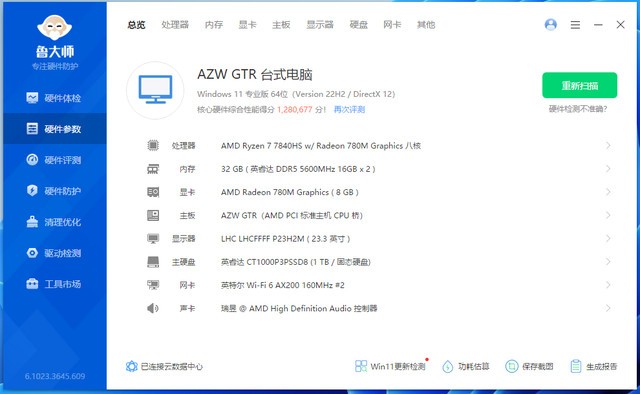Screen dimensions: 640x394
Task: Click Wi-Fi 6 AX200 network text
Action: coord(282,285)
